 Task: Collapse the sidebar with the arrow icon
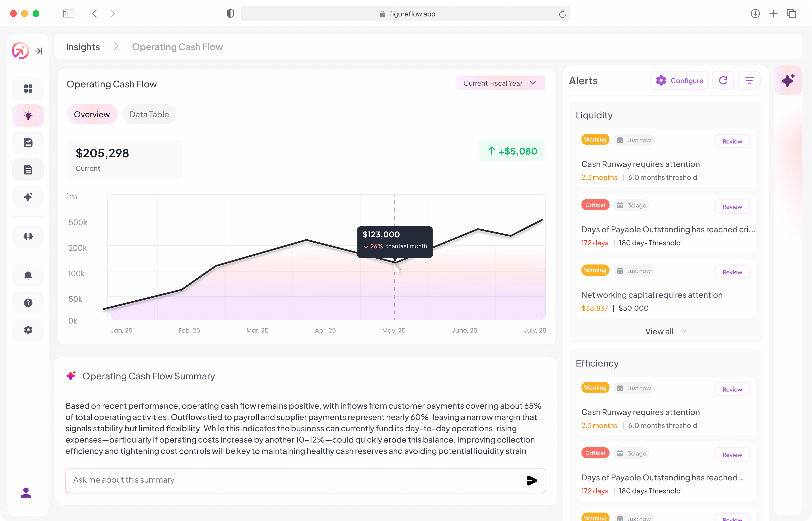39,51
